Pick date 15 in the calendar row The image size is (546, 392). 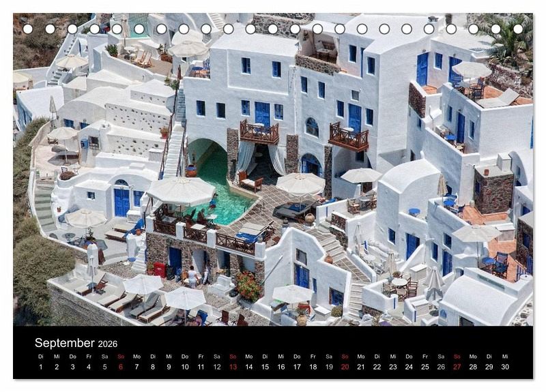(x=265, y=367)
